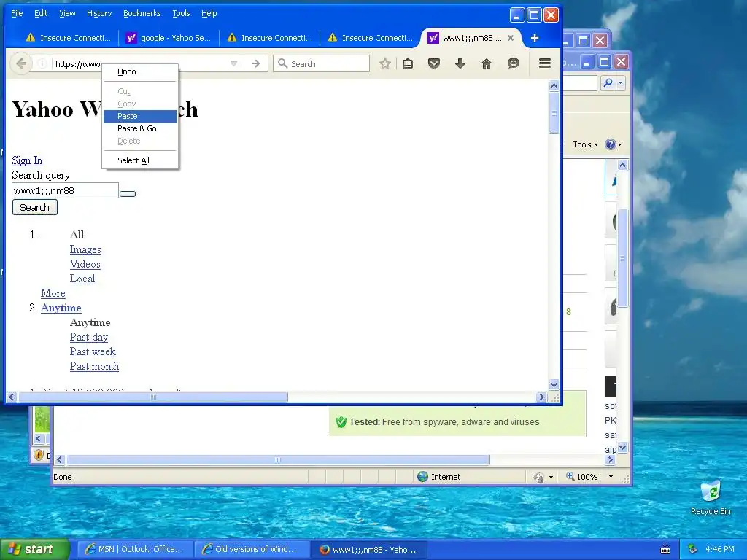Open the Firefox hamburger menu
747x560 pixels.
click(x=544, y=63)
